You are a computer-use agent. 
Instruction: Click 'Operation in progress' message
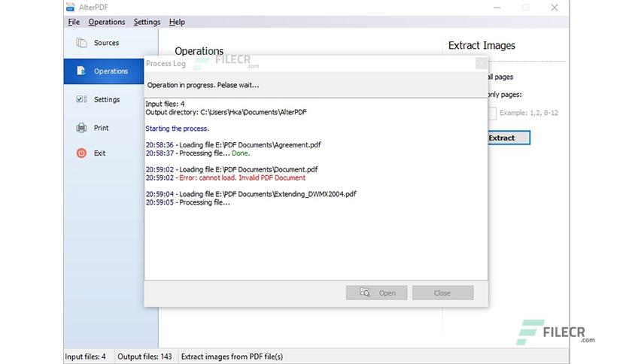pos(203,85)
